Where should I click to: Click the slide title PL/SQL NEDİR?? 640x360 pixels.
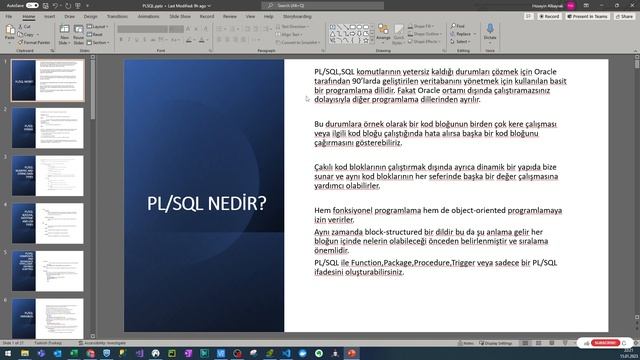point(207,203)
